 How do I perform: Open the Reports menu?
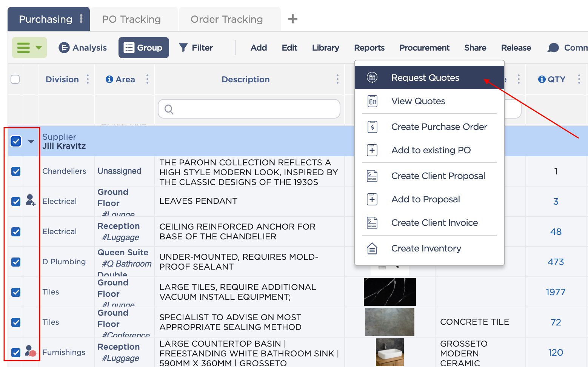(x=369, y=48)
